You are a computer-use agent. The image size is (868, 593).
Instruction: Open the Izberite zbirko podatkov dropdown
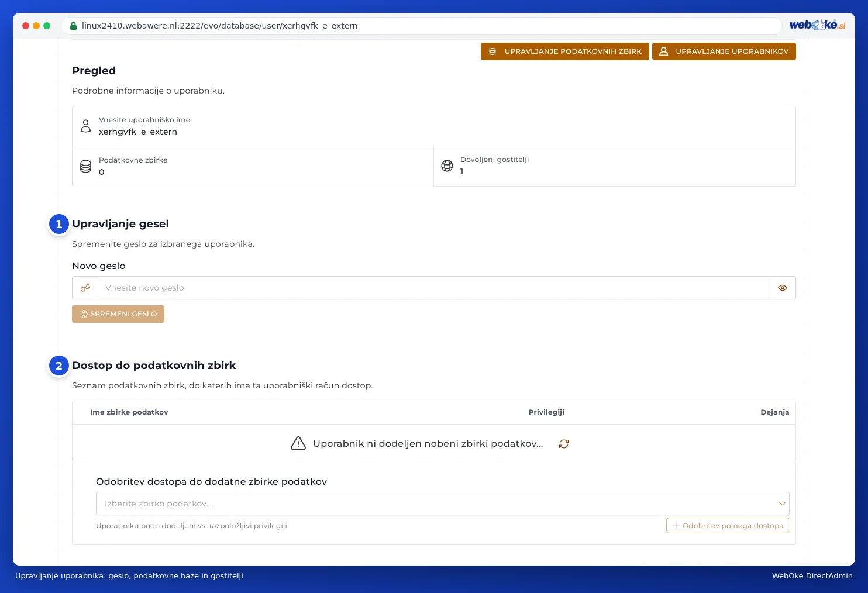coord(443,504)
